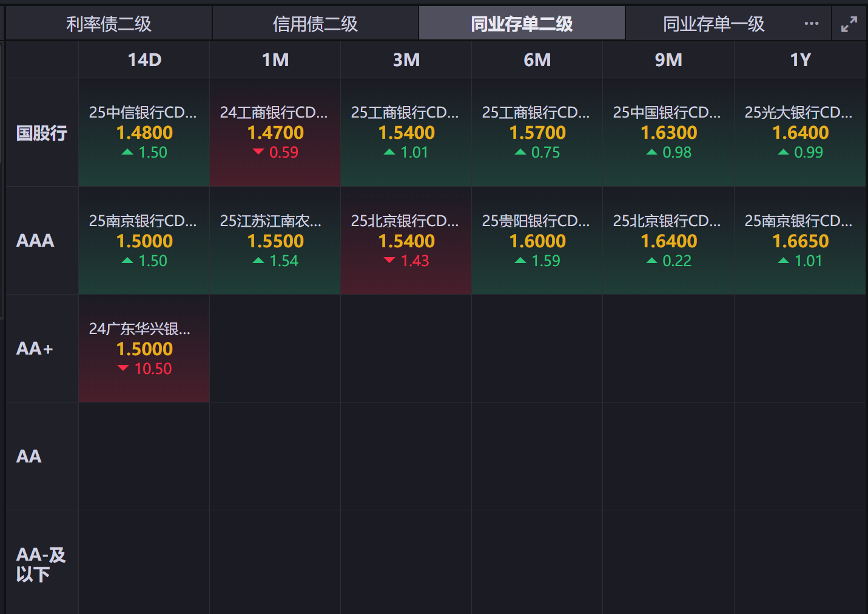Click the 3M column header
The image size is (868, 614).
tap(406, 60)
